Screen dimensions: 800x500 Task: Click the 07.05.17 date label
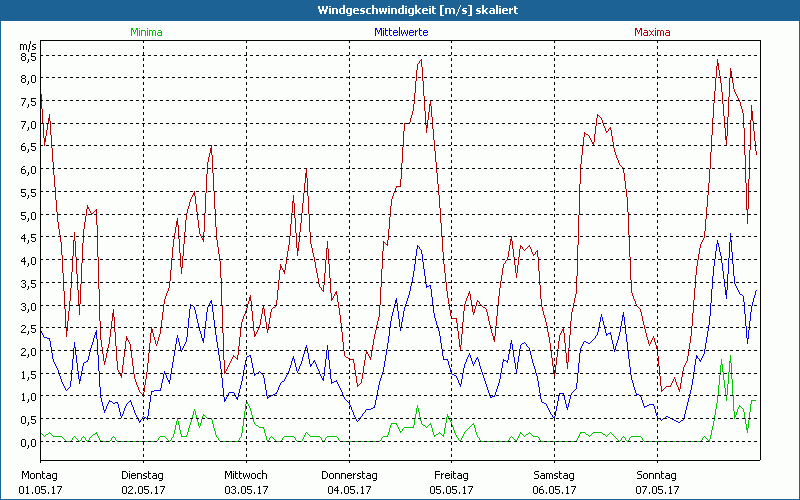[658, 491]
